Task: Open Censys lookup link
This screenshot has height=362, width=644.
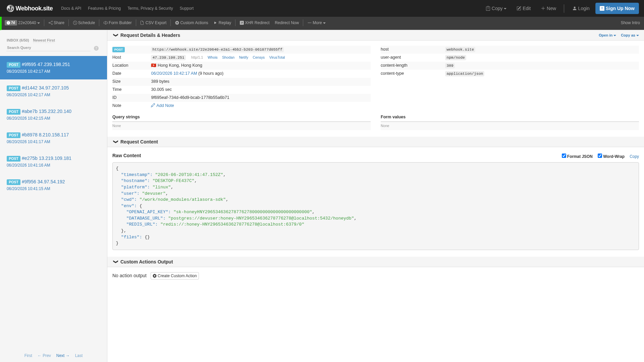Action: point(259,57)
